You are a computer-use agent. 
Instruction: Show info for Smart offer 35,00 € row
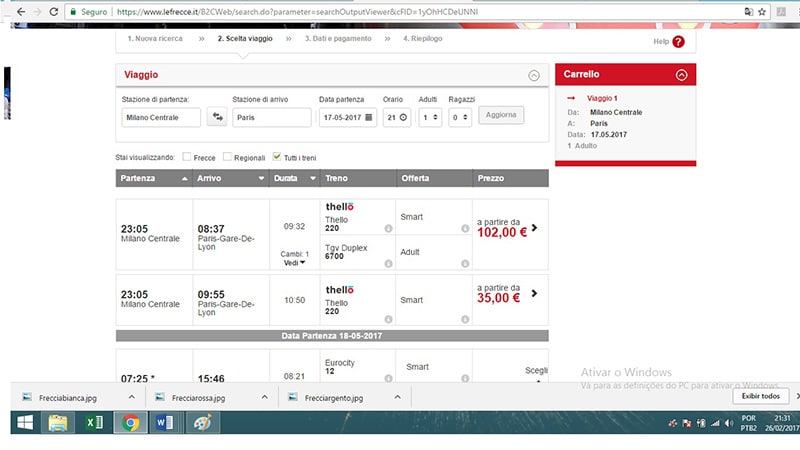[465, 319]
